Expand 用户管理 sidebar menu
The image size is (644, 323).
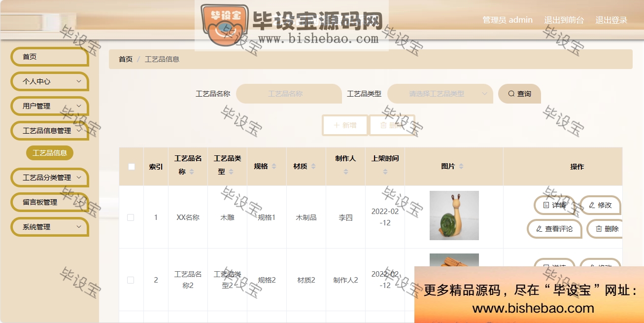49,106
